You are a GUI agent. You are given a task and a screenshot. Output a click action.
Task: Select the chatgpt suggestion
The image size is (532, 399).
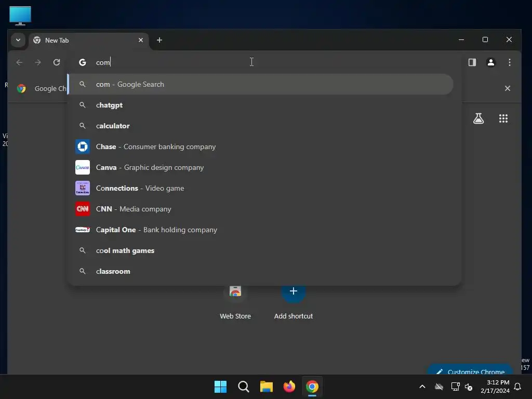coord(261,105)
